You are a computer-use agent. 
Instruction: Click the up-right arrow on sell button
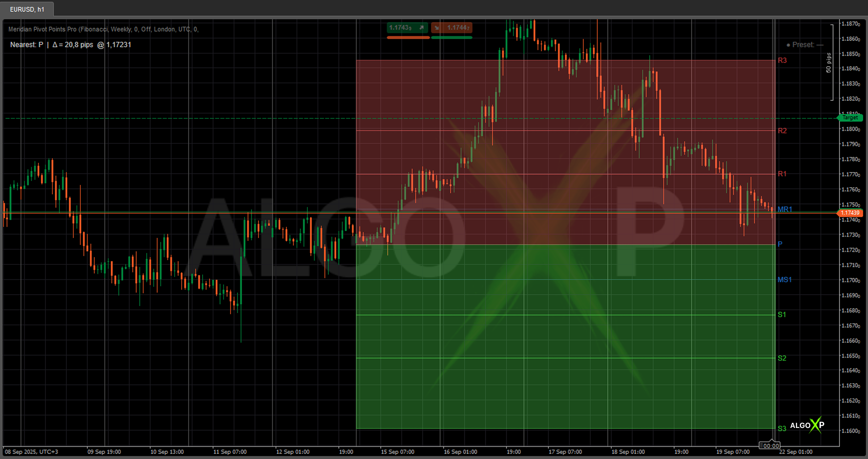tap(421, 28)
